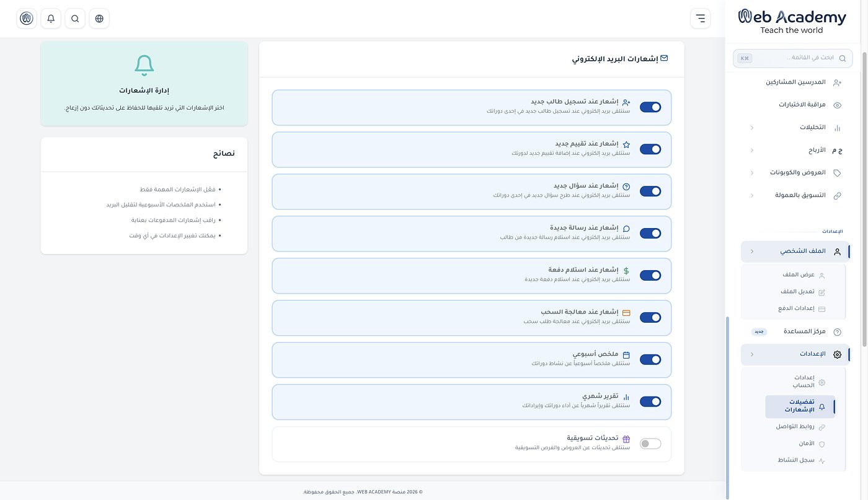
Task: Expand the التحليلات menu chevron
Action: click(752, 128)
